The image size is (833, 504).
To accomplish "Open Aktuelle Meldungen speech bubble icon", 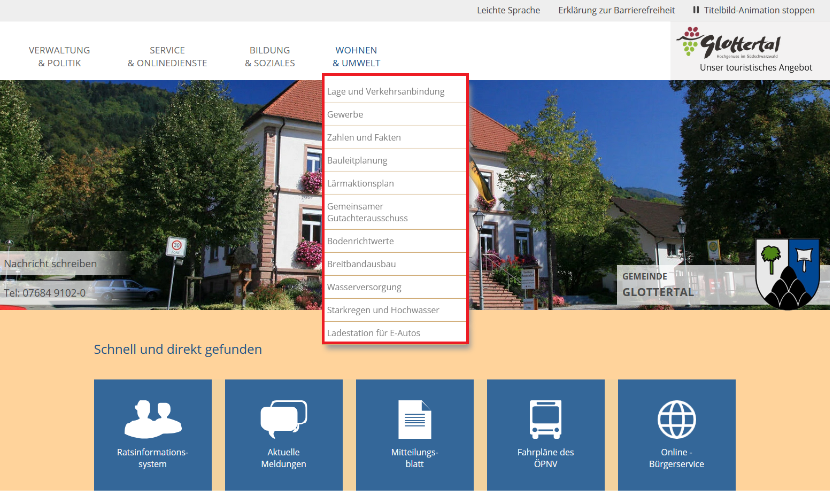I will 283,419.
